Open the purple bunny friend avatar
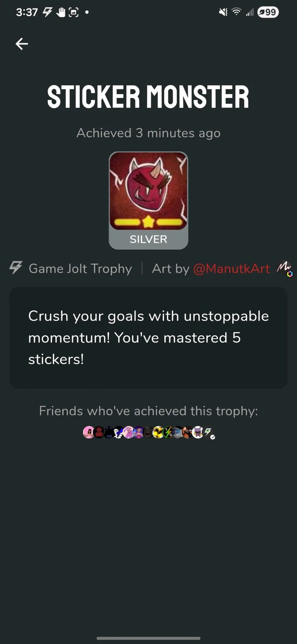 (x=198, y=432)
